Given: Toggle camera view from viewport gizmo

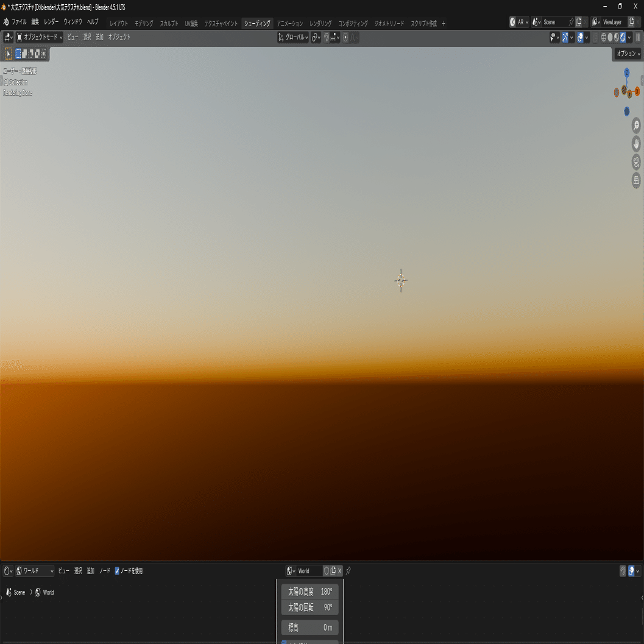Looking at the screenshot, I should pyautogui.click(x=636, y=162).
